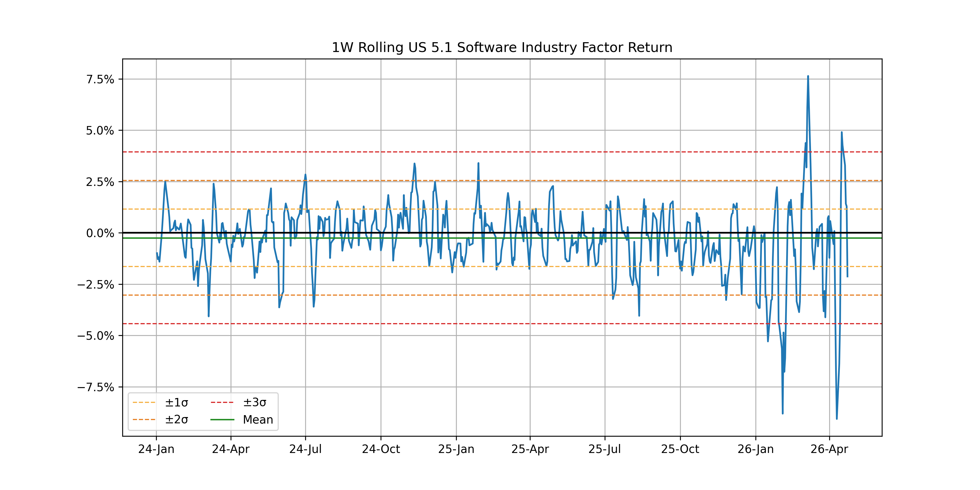The image size is (980, 490).
Task: Select the 24-Jul x-axis label
Action: [x=305, y=449]
